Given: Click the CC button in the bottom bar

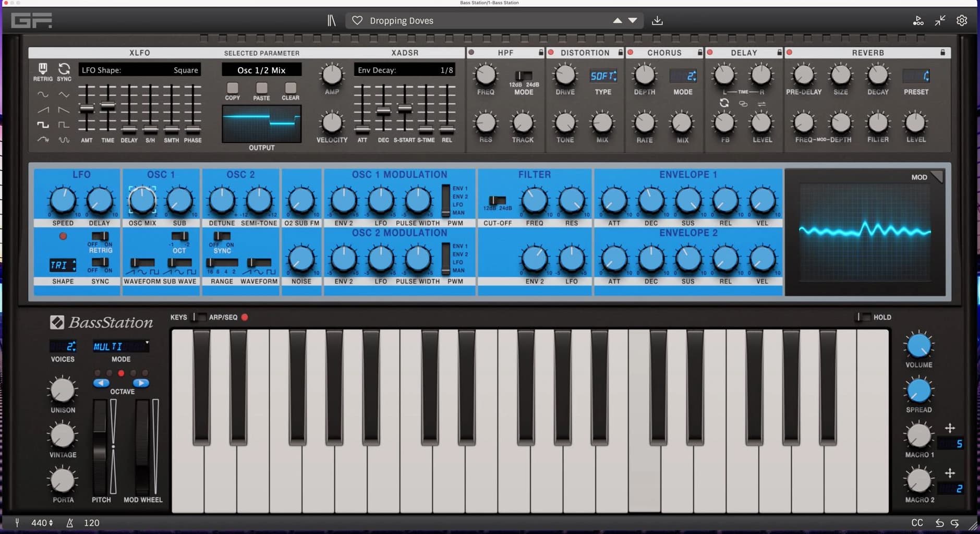Looking at the screenshot, I should (917, 523).
